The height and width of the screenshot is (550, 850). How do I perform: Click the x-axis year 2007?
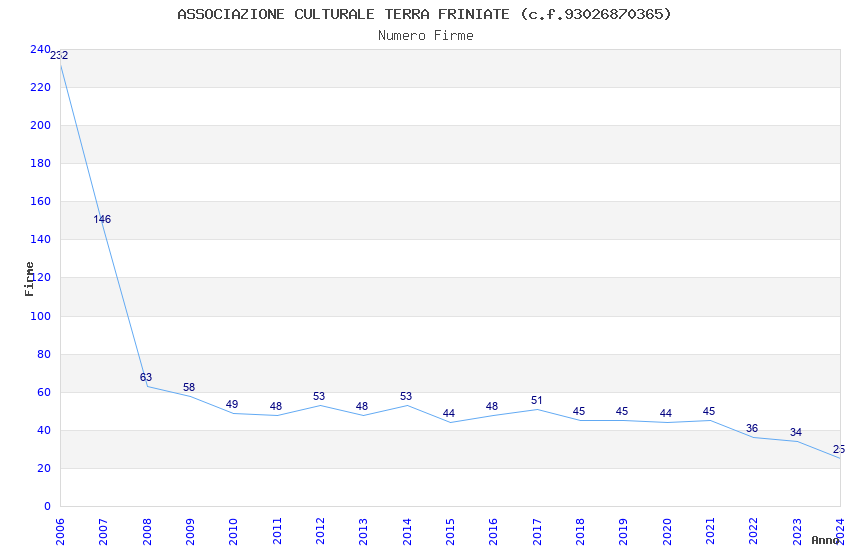point(103,532)
